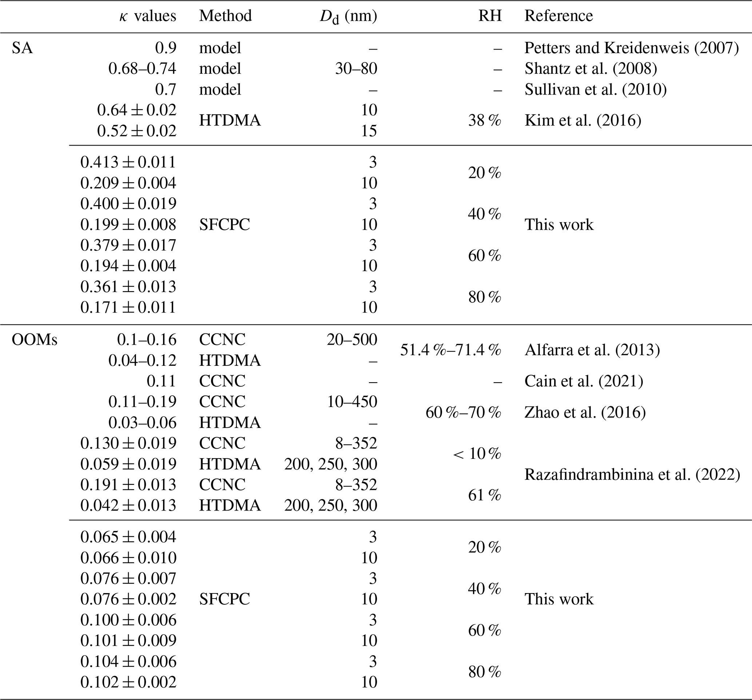Select the Method column header
The height and width of the screenshot is (700, 752).
(x=226, y=16)
